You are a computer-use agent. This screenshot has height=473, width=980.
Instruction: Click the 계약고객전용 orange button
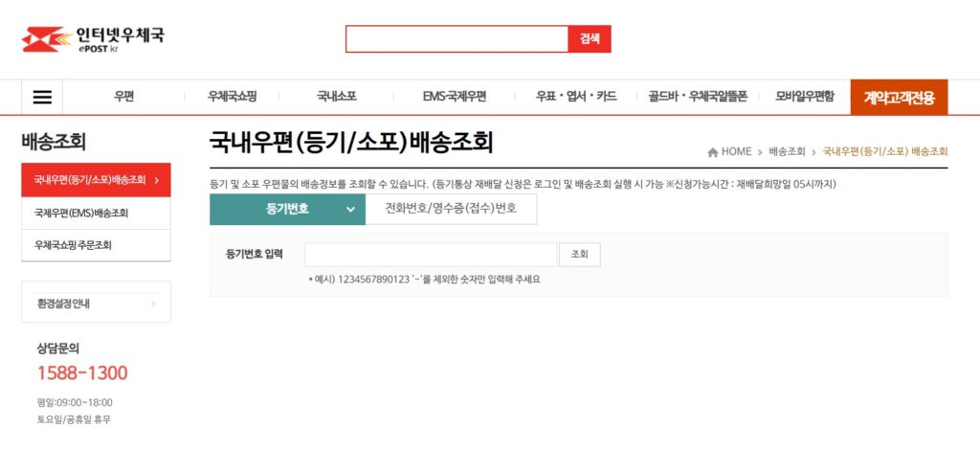click(x=899, y=97)
